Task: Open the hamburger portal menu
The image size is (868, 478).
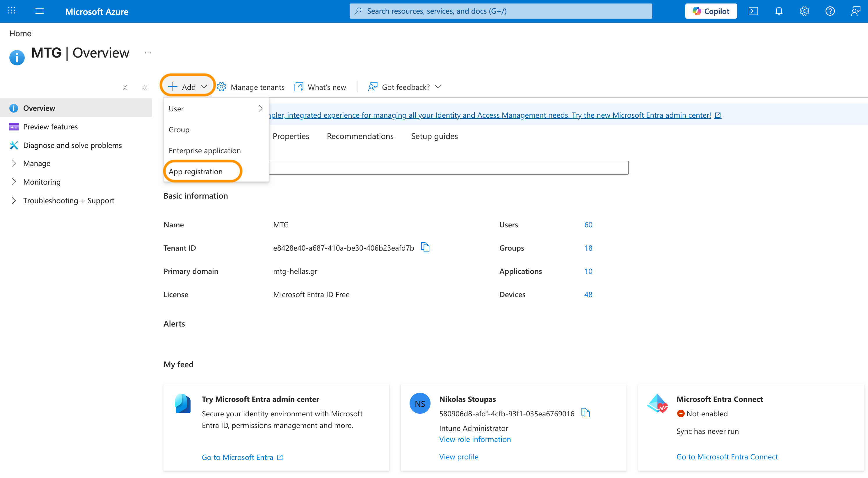Action: coord(40,11)
